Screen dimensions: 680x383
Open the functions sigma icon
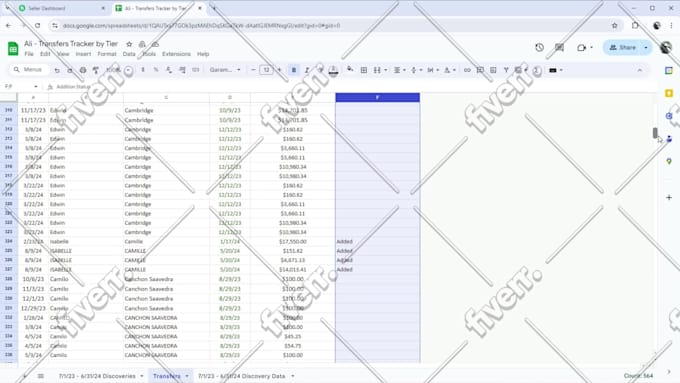537,70
